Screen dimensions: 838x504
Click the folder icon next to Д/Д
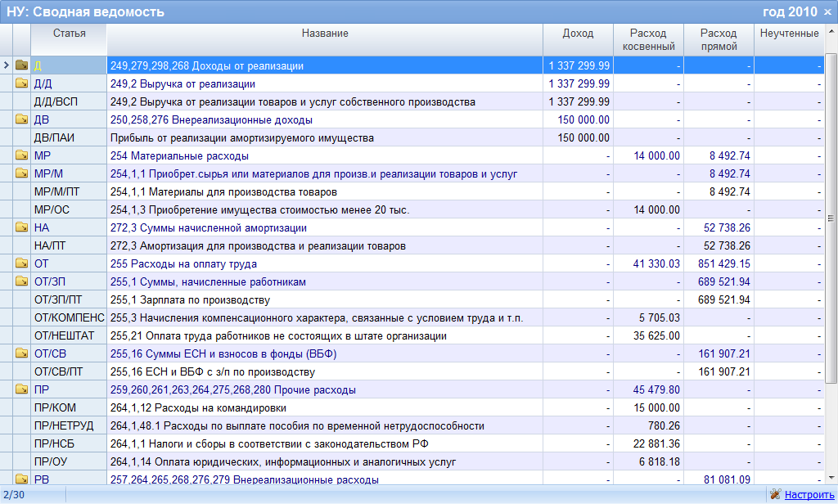[21, 83]
